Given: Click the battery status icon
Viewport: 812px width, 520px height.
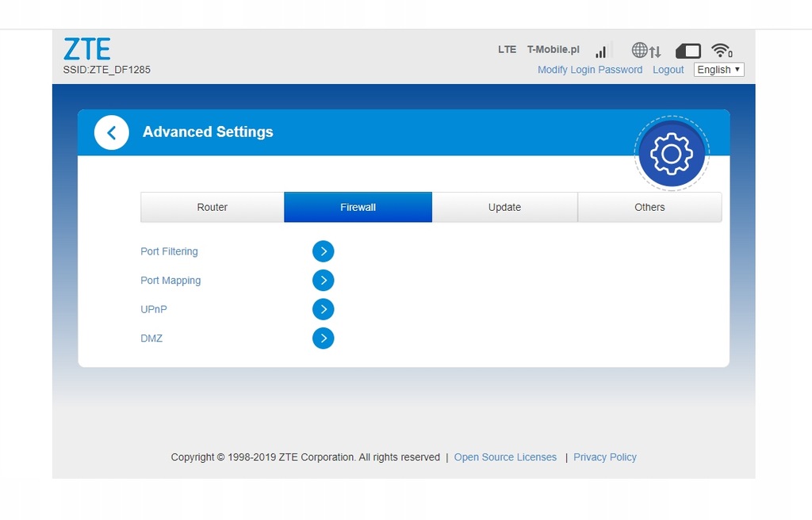Looking at the screenshot, I should [688, 51].
